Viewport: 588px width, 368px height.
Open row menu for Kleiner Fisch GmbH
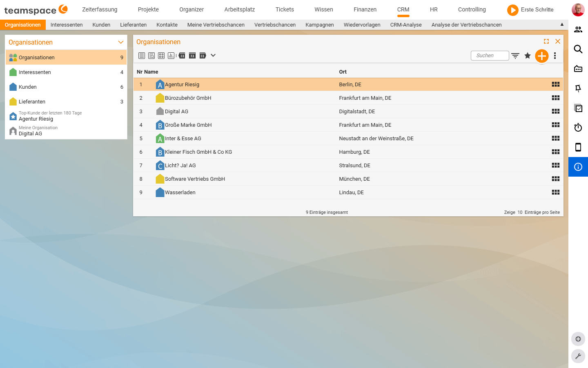coord(556,152)
